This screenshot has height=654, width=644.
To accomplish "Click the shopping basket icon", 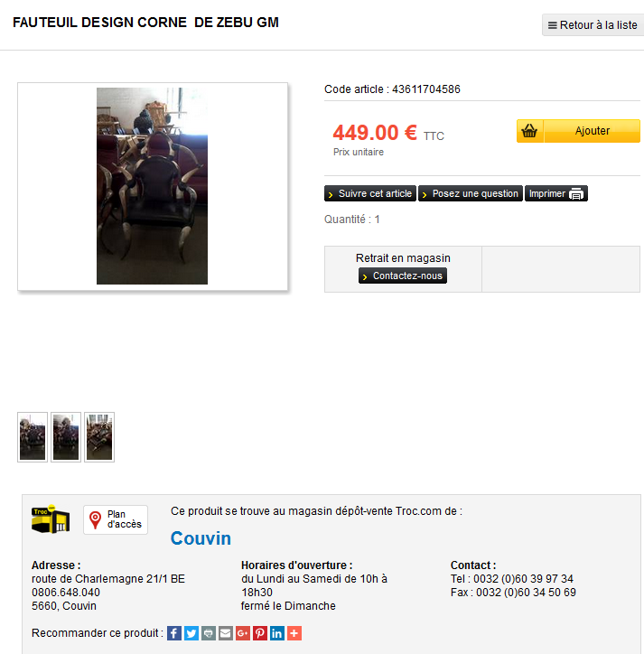I will [x=529, y=131].
